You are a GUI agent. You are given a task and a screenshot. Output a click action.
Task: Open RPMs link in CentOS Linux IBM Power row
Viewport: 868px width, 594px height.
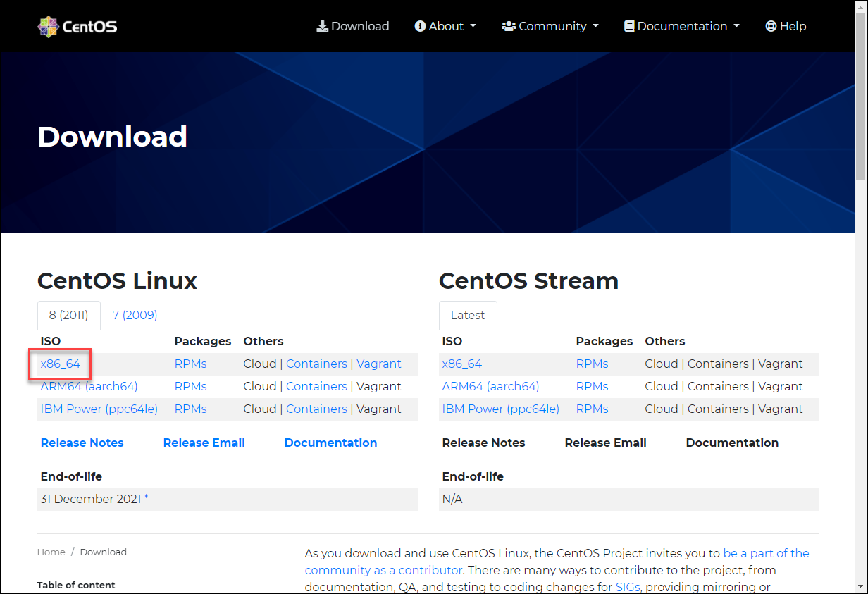(191, 409)
